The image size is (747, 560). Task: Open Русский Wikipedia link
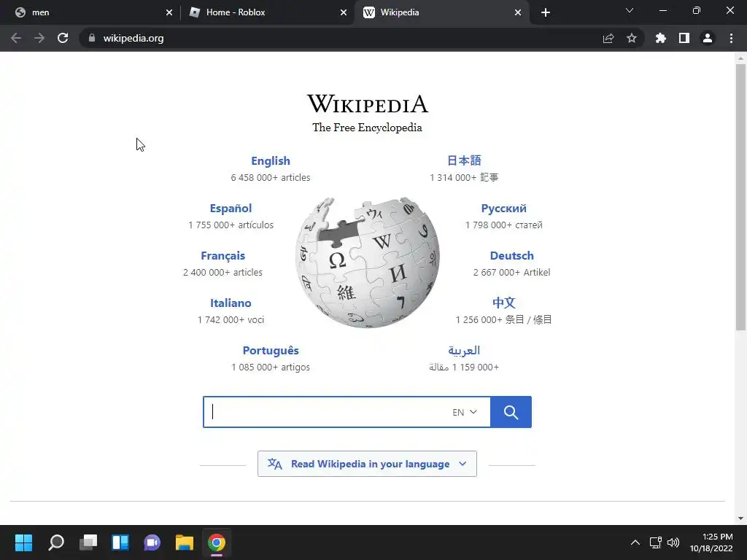point(504,208)
